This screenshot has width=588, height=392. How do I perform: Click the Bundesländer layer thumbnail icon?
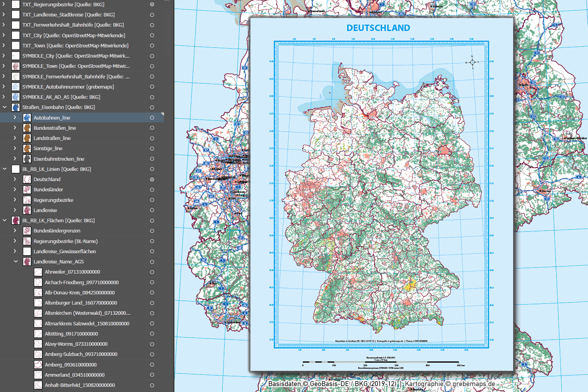(x=27, y=190)
